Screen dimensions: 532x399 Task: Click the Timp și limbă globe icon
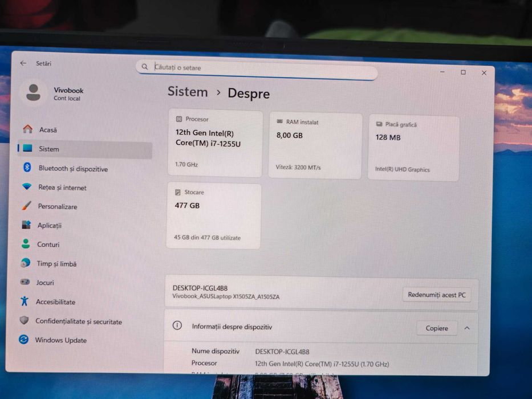tap(26, 263)
